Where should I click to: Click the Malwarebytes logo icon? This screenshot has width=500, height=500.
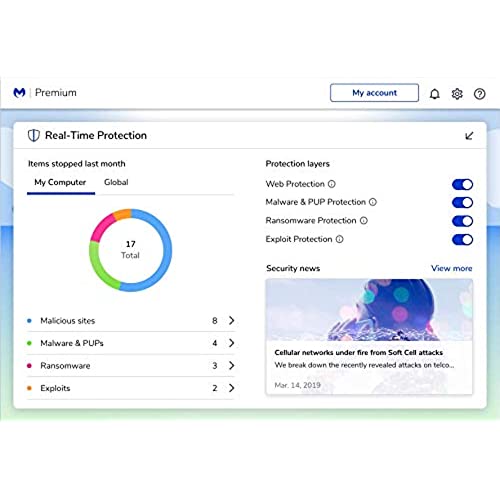[19, 92]
